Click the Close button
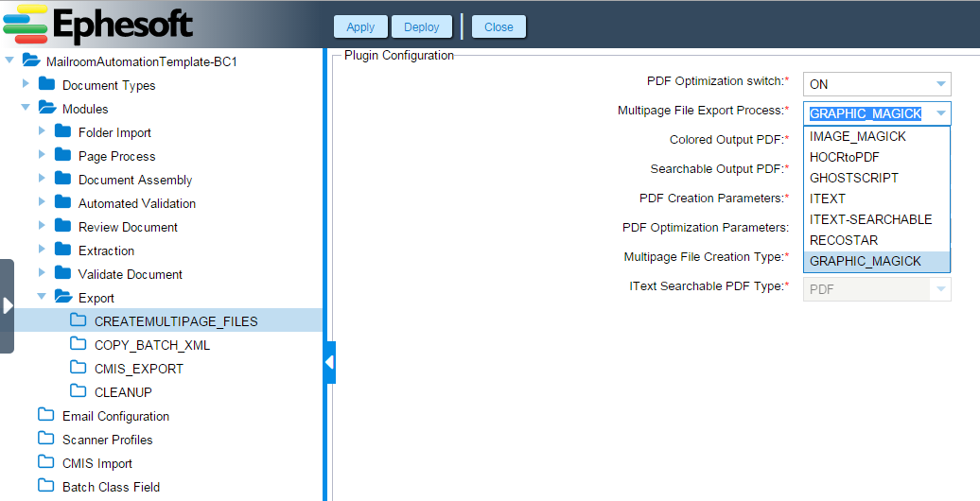Image resolution: width=980 pixels, height=501 pixels. (x=499, y=26)
